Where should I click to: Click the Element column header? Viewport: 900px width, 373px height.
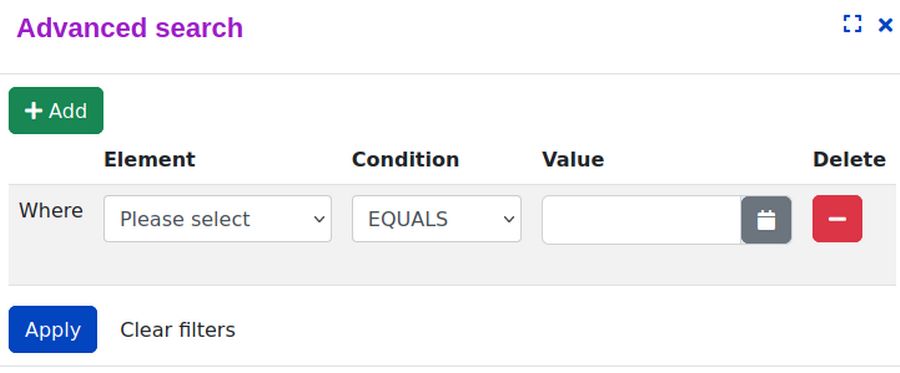[149, 159]
